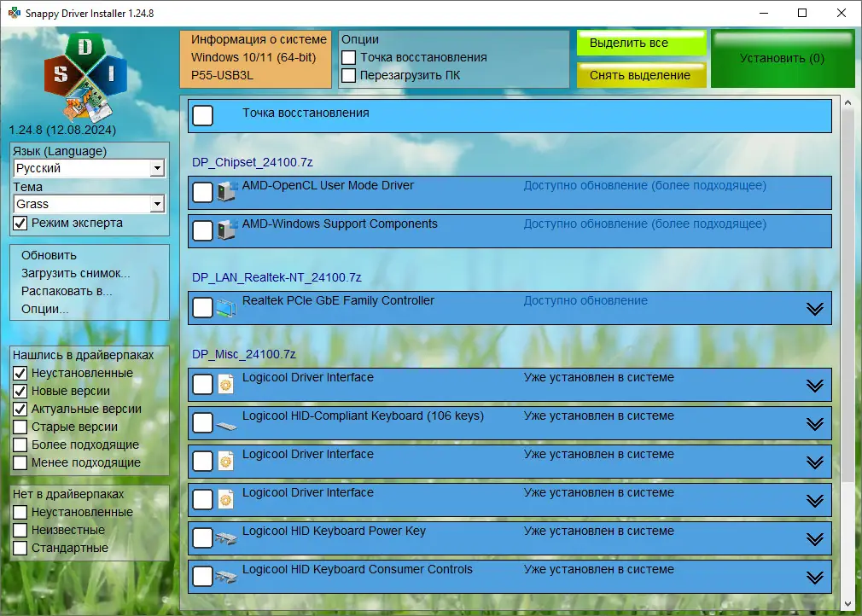
Task: Click the AMD-Windows Support Components device icon
Action: pyautogui.click(x=228, y=230)
